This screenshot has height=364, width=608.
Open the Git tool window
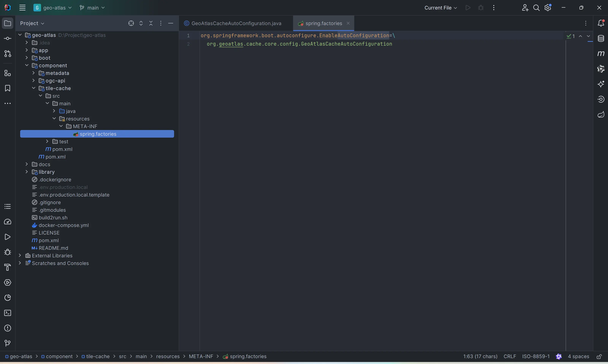tap(8, 343)
